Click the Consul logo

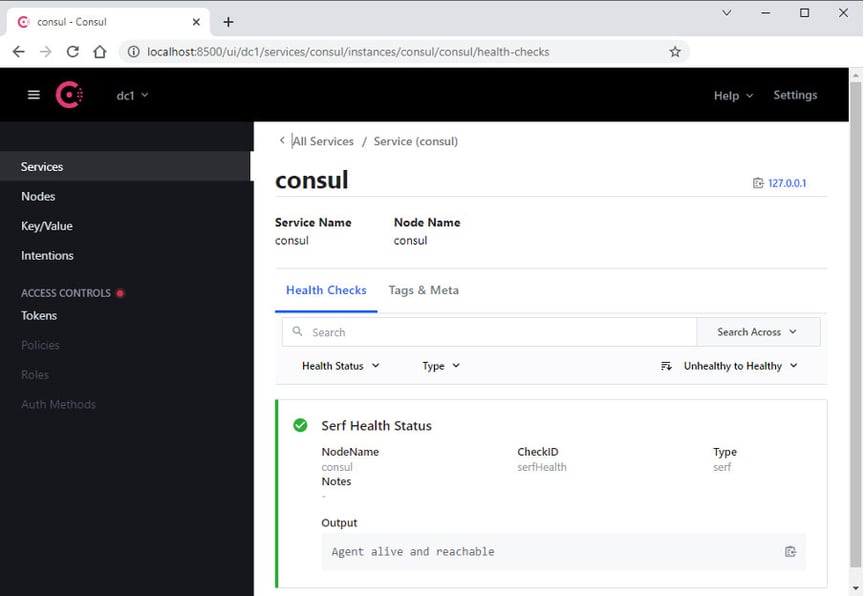pyautogui.click(x=69, y=95)
